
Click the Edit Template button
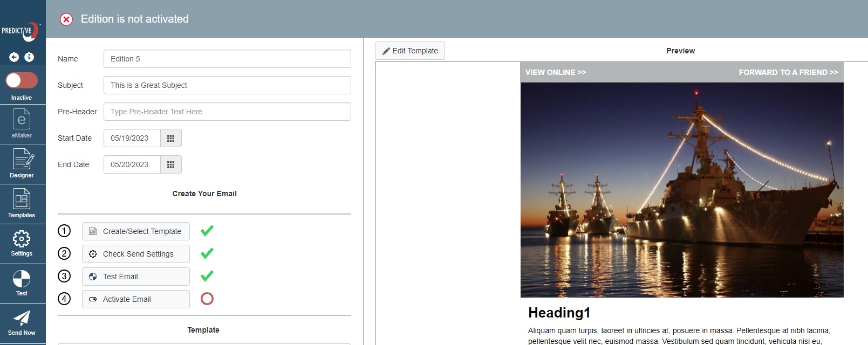point(410,51)
